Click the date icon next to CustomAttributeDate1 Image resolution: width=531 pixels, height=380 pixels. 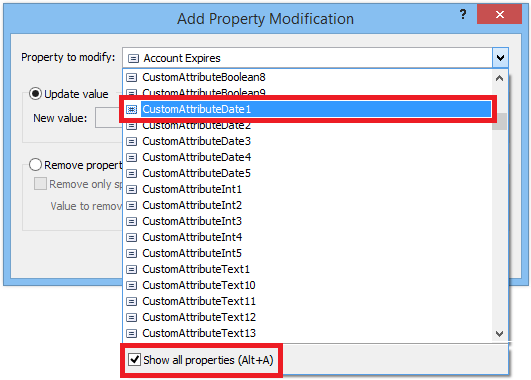131,109
